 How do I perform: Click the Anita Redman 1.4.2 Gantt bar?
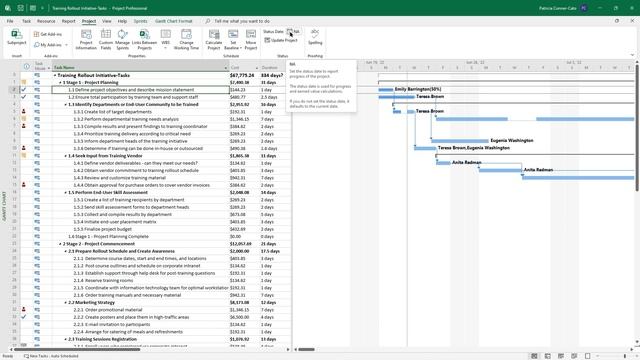(500, 170)
